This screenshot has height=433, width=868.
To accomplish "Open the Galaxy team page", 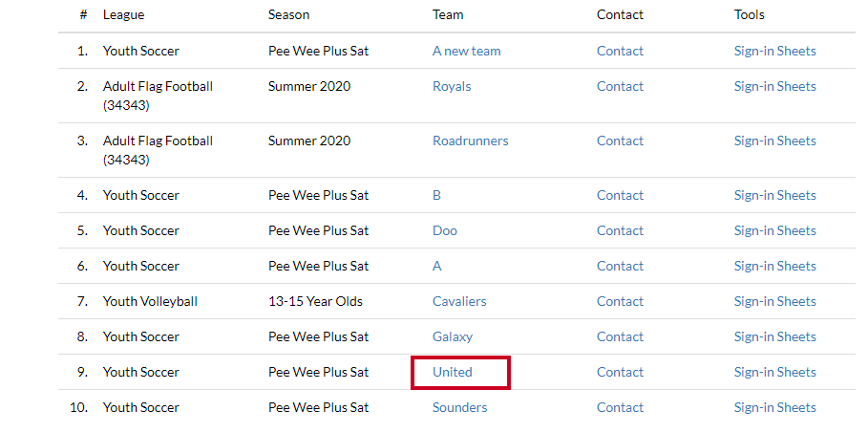I will pyautogui.click(x=453, y=337).
